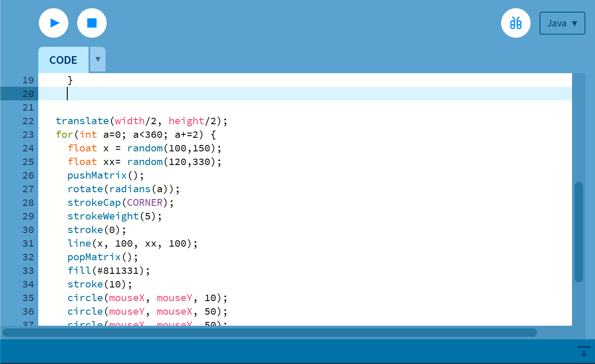Click line number 23 in the gutter
Screen dimensions: 595x364
28,134
